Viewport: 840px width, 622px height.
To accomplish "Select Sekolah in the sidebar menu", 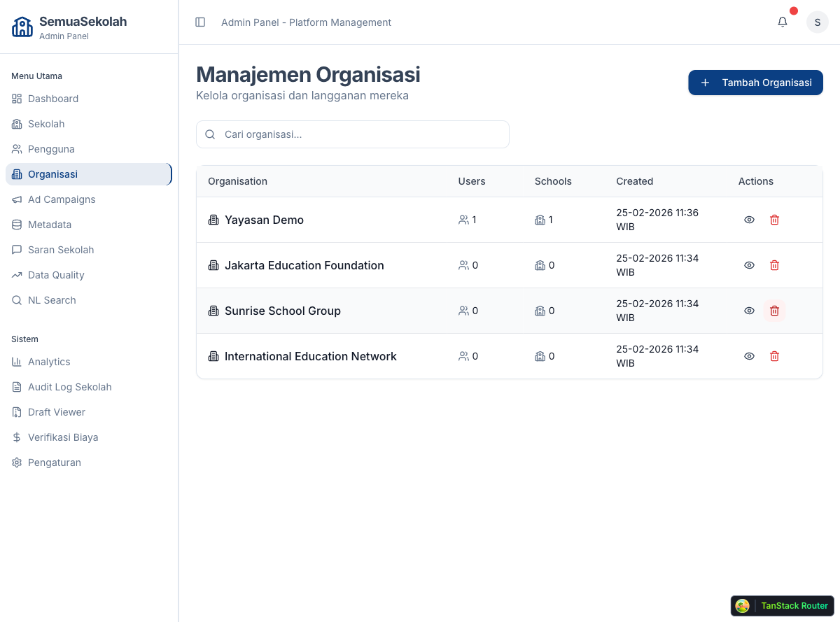I will [45, 124].
